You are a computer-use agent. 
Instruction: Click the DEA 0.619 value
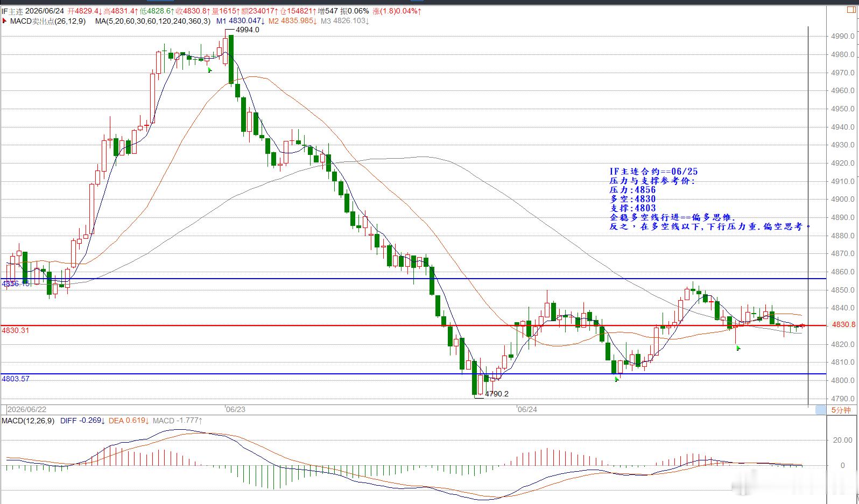point(129,421)
